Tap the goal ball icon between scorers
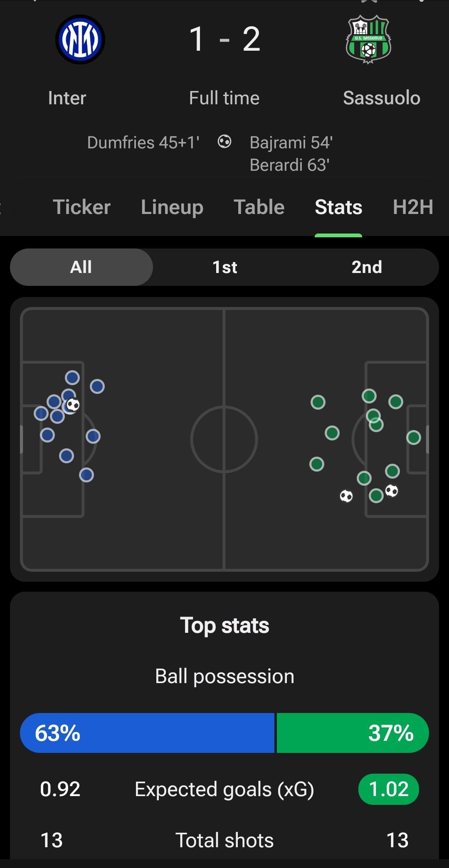The width and height of the screenshot is (449, 868). (224, 142)
